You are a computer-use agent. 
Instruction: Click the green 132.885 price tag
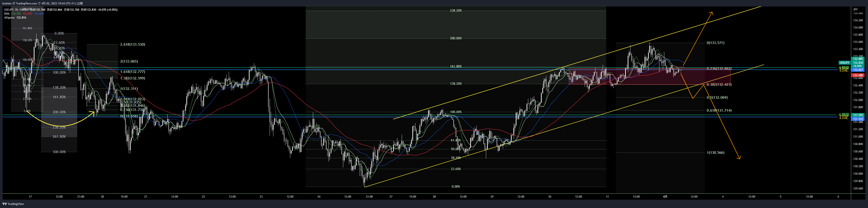tap(858, 59)
